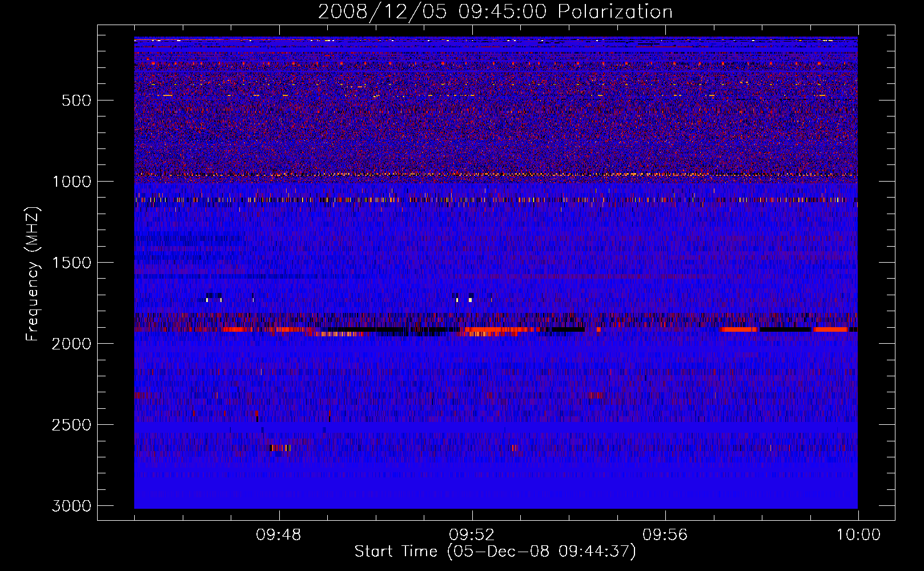Click the 2000 frequency tick label
924x571 pixels.
point(71,344)
